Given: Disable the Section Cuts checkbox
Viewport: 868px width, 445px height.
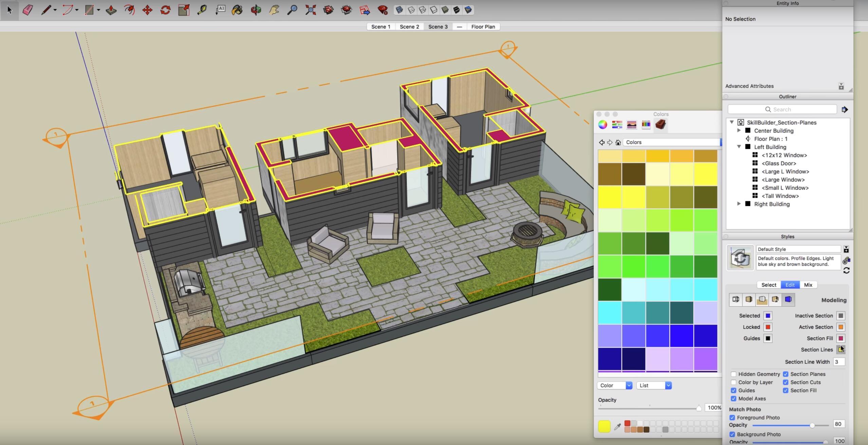Looking at the screenshot, I should pos(785,382).
